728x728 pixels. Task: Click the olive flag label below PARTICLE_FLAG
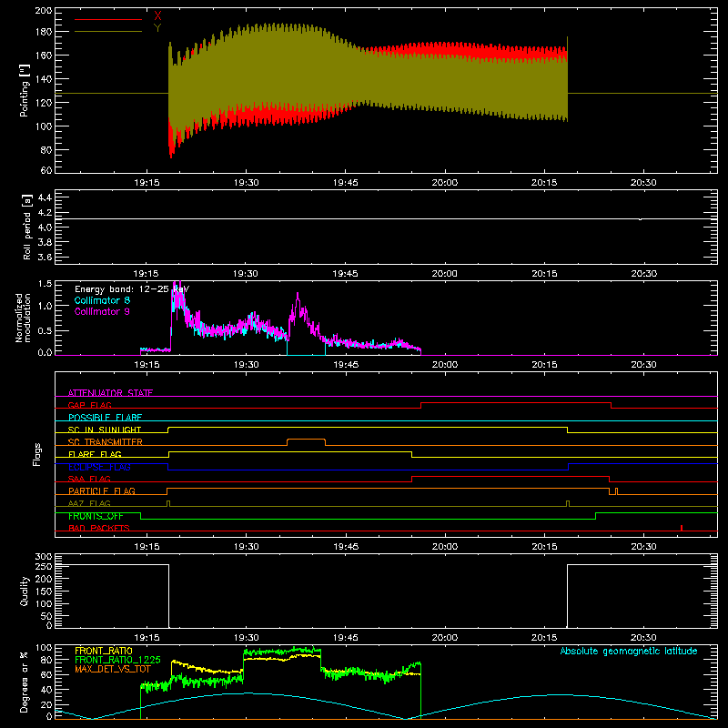pyautogui.click(x=89, y=503)
